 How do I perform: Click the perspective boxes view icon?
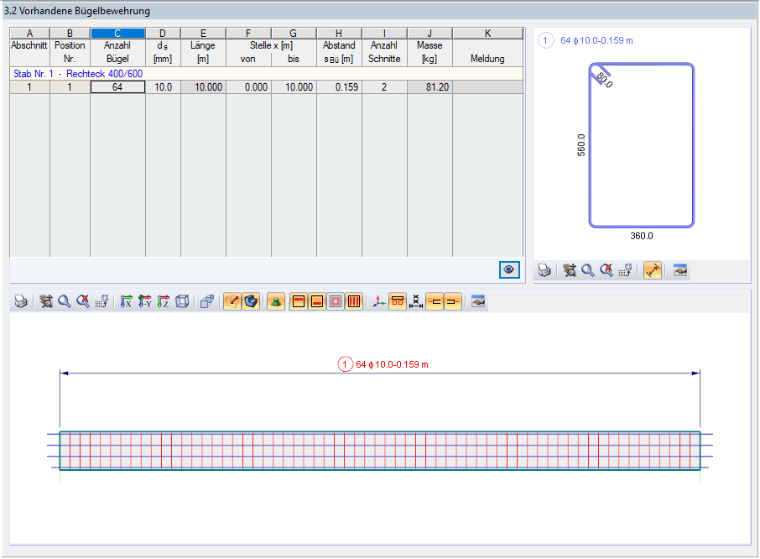coord(207,302)
